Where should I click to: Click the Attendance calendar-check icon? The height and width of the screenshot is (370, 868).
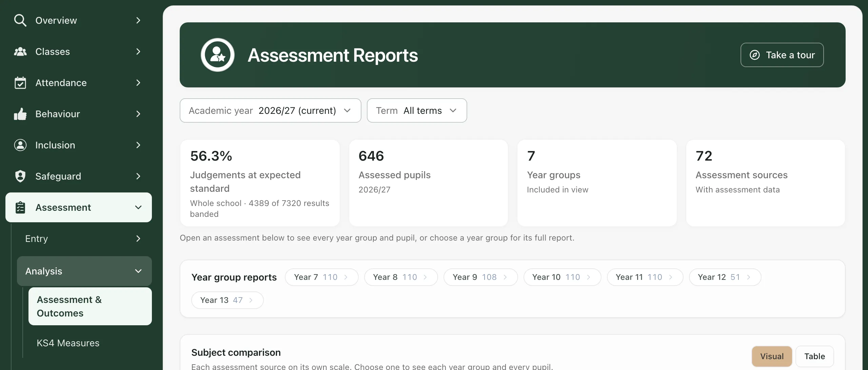[20, 83]
